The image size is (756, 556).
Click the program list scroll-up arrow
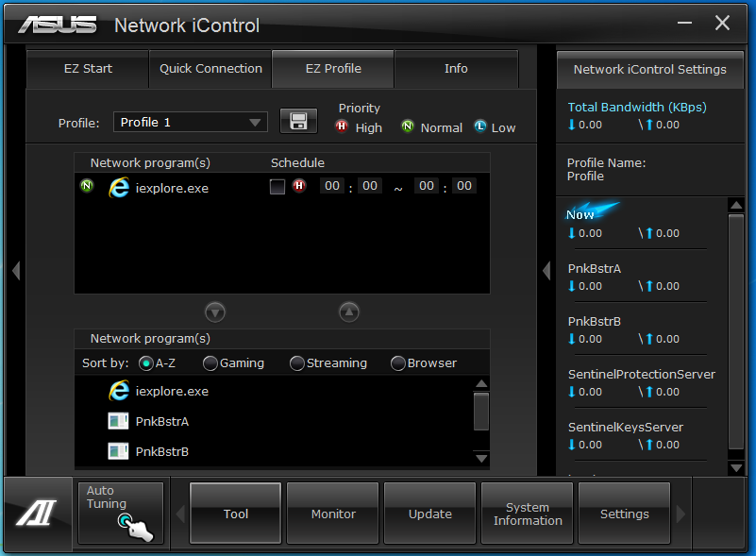pos(481,384)
